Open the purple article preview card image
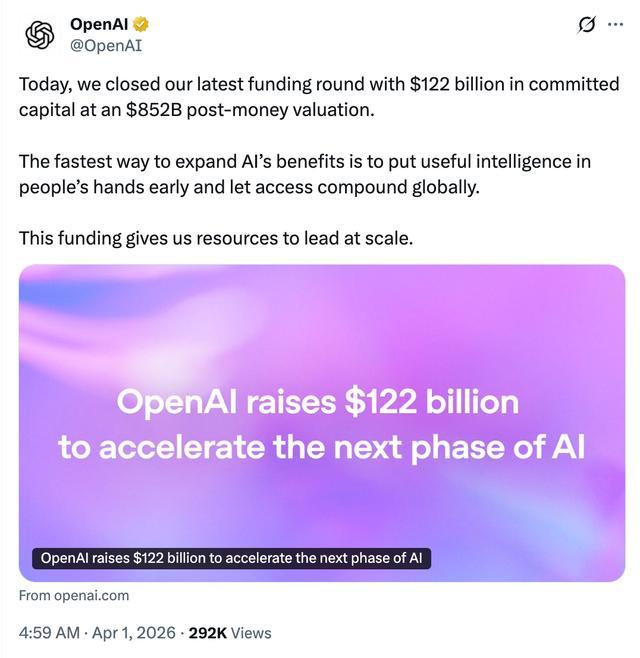Screen dimensions: 640x658 point(321,330)
